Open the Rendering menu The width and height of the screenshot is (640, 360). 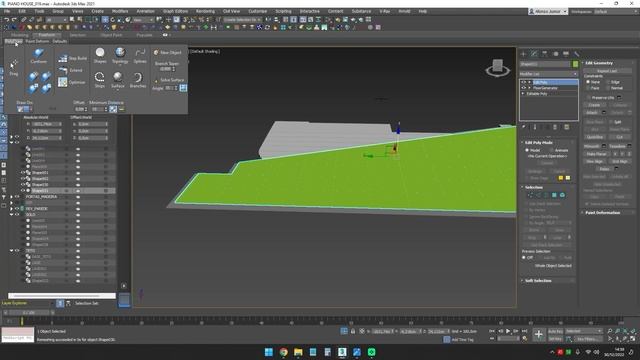(205, 11)
